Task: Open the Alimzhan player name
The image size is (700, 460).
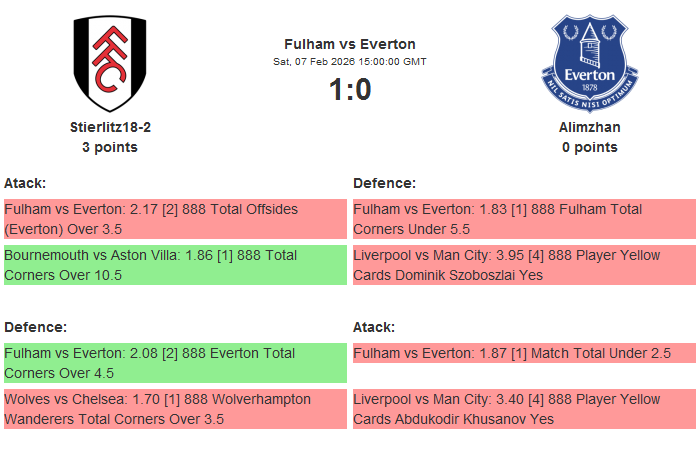Action: coord(589,127)
